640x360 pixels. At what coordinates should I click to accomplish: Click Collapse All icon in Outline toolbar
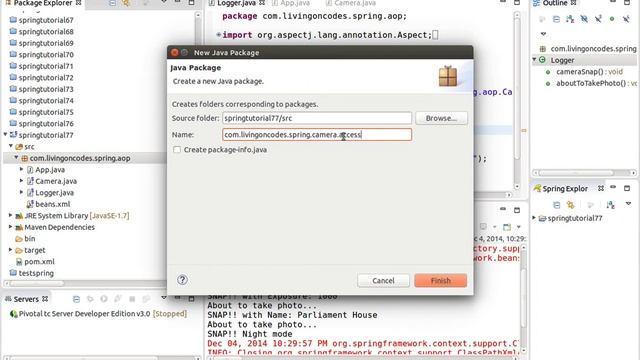point(556,19)
